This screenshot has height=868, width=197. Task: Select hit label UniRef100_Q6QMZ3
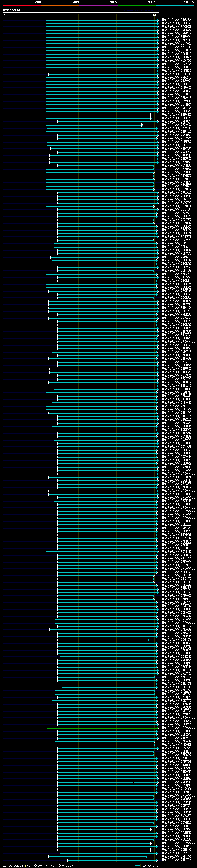tap(177, 544)
